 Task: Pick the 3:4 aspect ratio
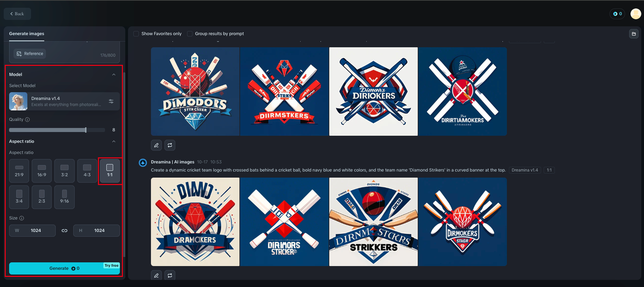tap(19, 197)
